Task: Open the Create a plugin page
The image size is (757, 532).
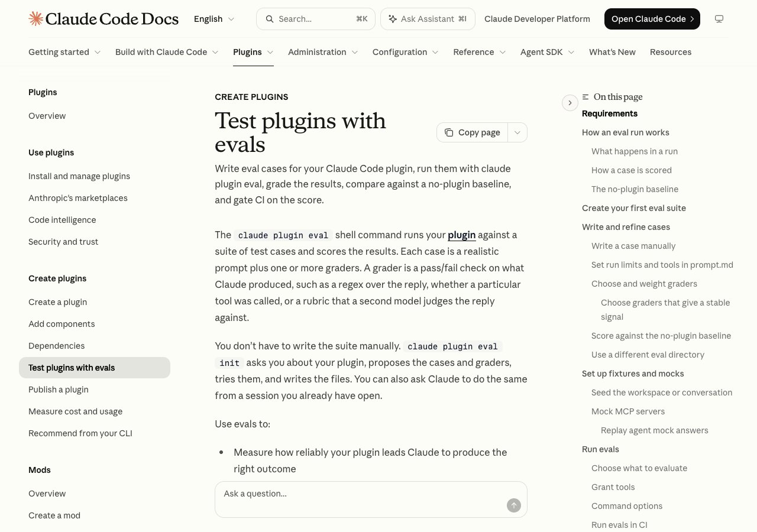Action: click(58, 302)
